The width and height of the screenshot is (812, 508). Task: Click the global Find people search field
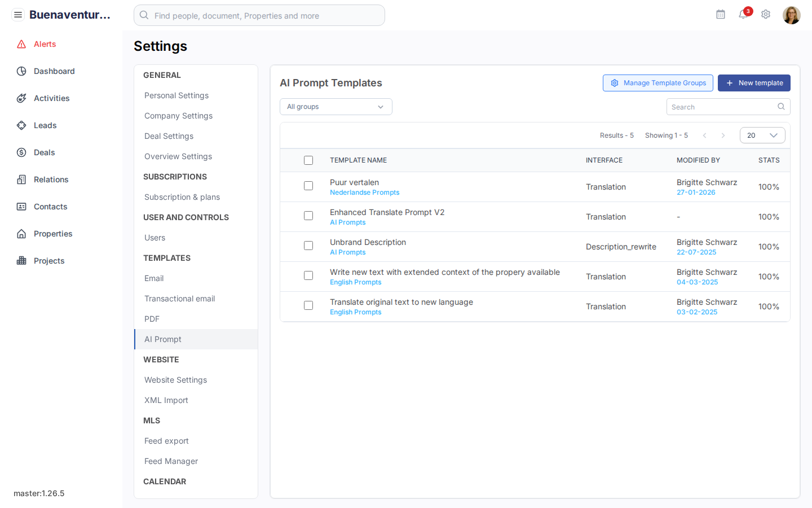pos(259,15)
